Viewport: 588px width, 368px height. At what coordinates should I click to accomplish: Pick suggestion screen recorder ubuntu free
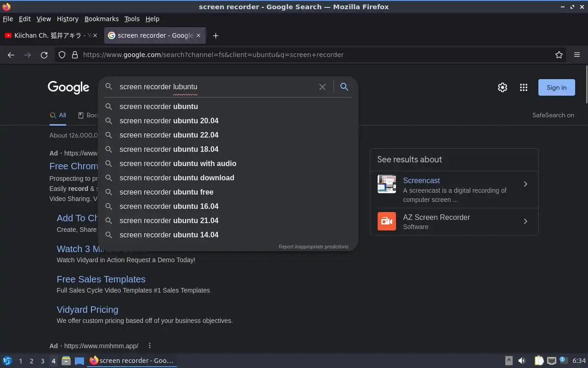tap(228, 192)
